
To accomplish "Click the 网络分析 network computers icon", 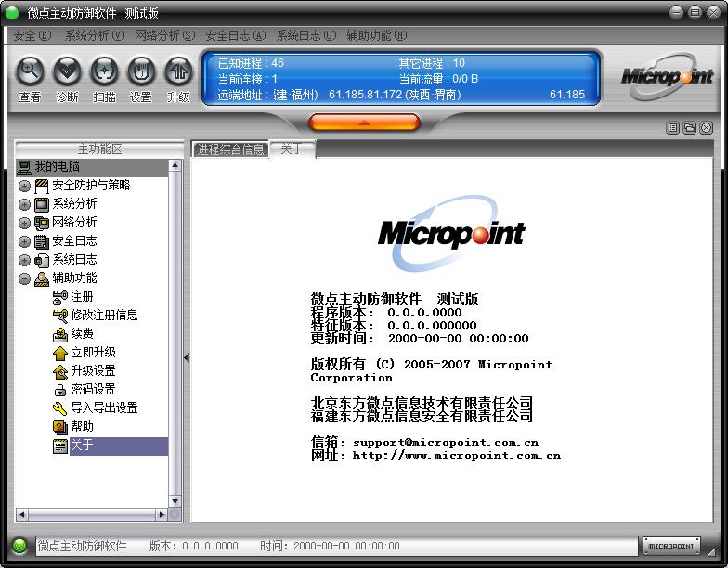I will click(x=42, y=223).
